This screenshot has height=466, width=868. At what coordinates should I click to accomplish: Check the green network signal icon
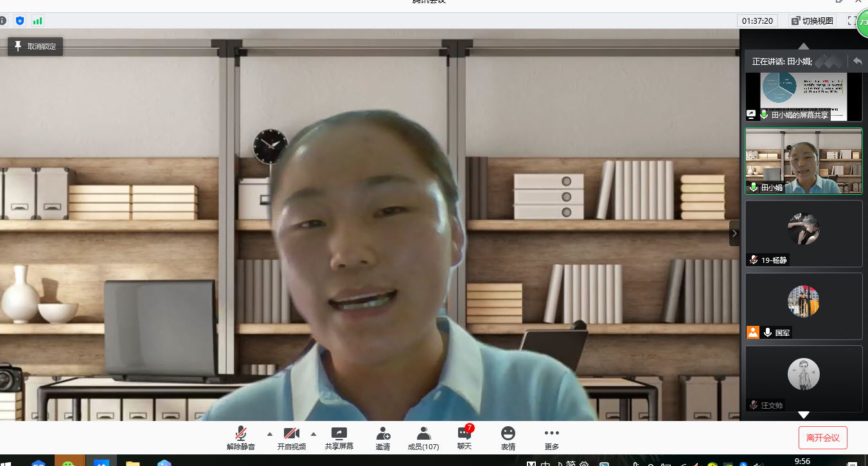pos(37,21)
